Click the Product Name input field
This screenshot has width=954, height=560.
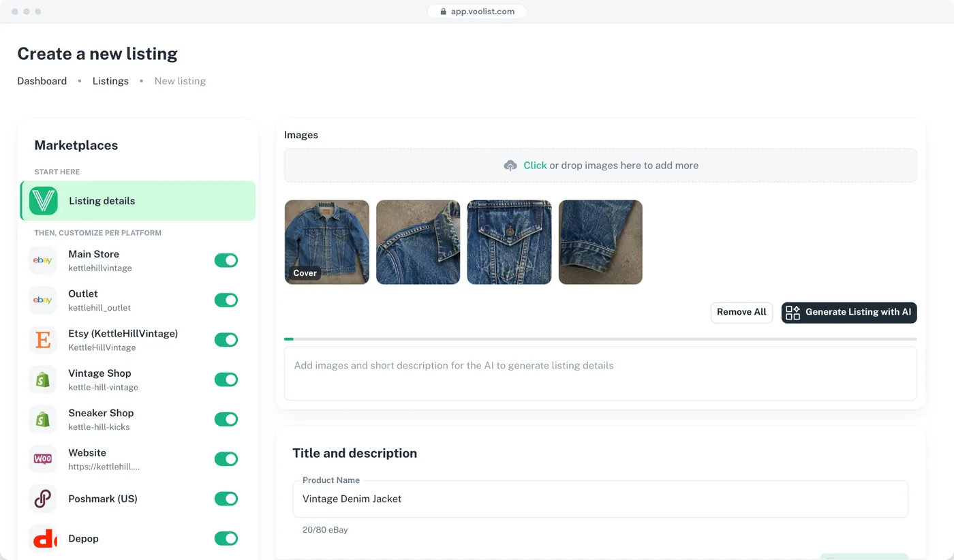tap(600, 499)
